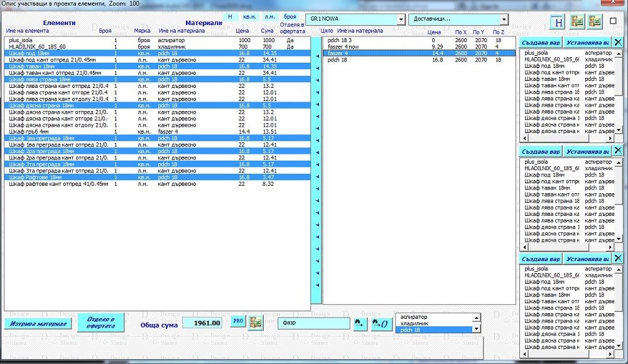Click the bottom variant panel's scroll-left arrow
The height and width of the screenshot is (364, 628).
pyautogui.click(x=525, y=354)
